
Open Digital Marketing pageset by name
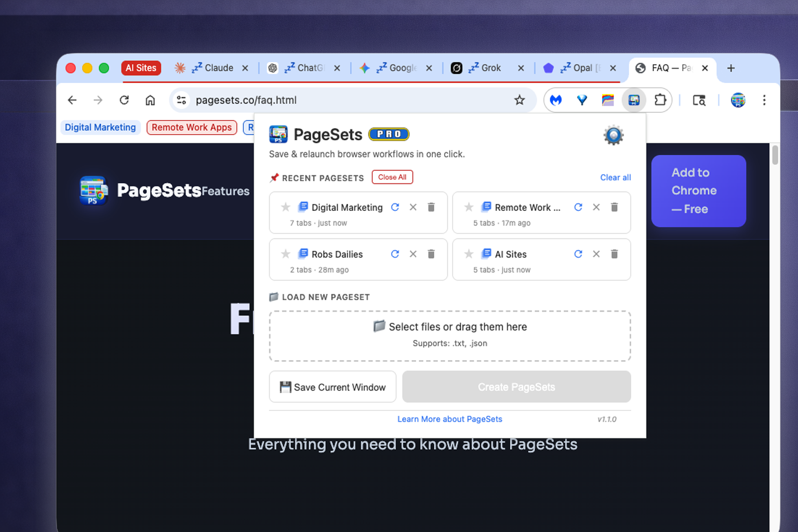point(347,207)
